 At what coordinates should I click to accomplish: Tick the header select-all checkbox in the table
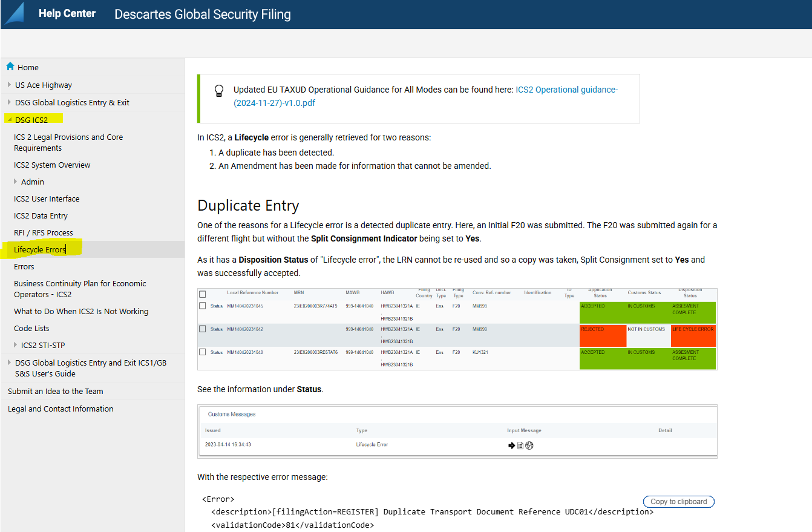203,294
